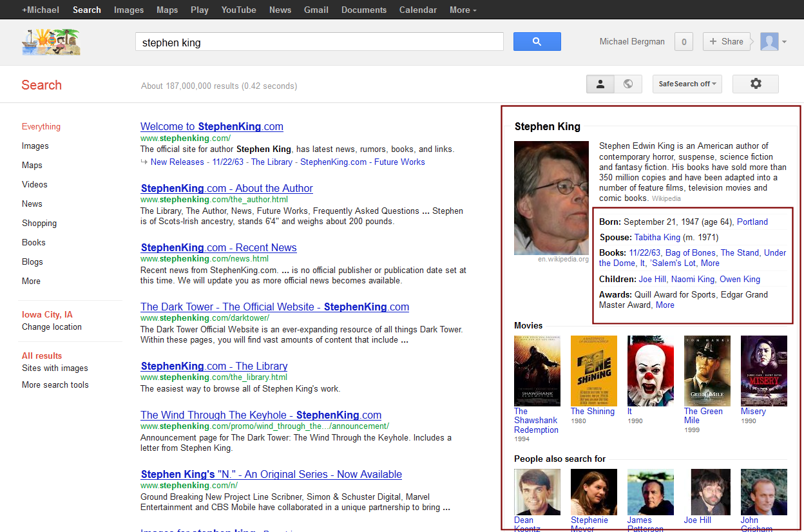The width and height of the screenshot is (804, 532).
Task: Toggle personal results person icon
Action: pos(600,84)
